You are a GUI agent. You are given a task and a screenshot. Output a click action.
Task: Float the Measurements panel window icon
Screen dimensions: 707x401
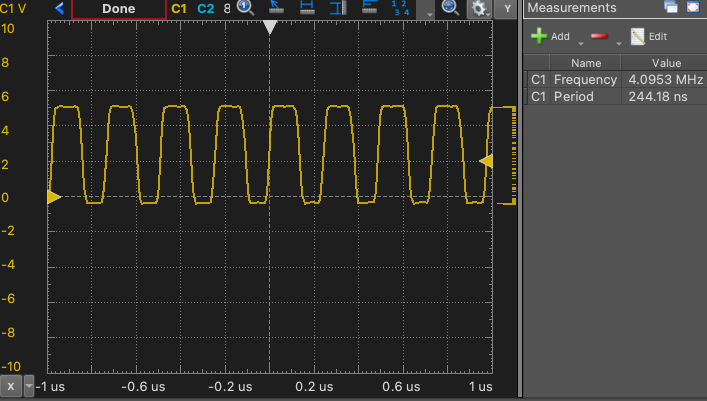coord(671,8)
